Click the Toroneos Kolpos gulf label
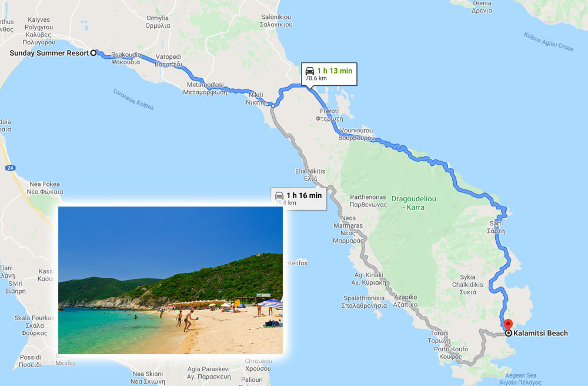The width and height of the screenshot is (588, 386). 133,100
